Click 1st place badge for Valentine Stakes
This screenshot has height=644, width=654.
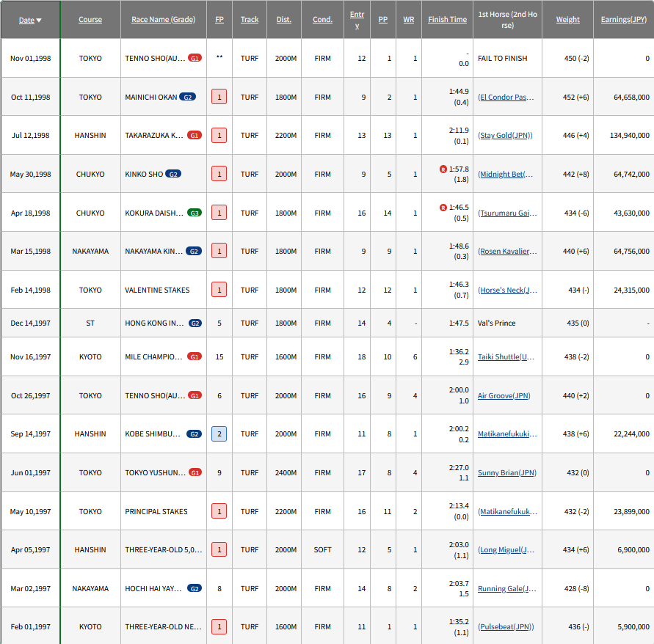(219, 290)
